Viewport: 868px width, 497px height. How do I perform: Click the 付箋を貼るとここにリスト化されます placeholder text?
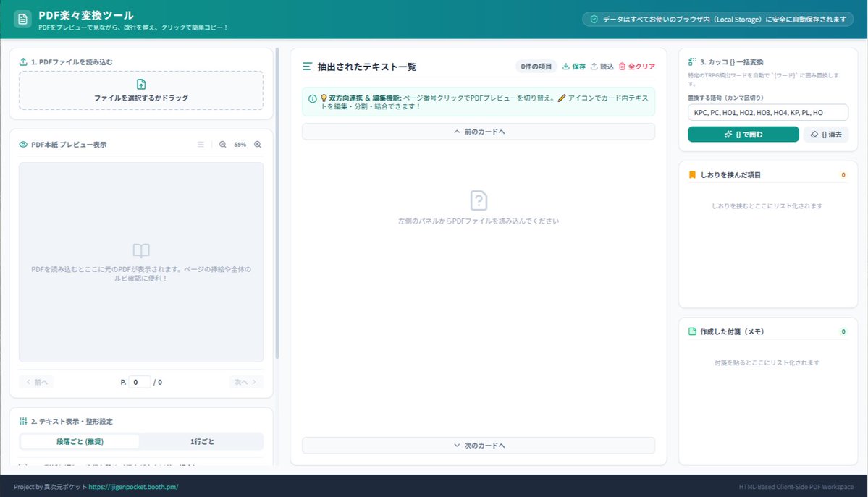(767, 362)
